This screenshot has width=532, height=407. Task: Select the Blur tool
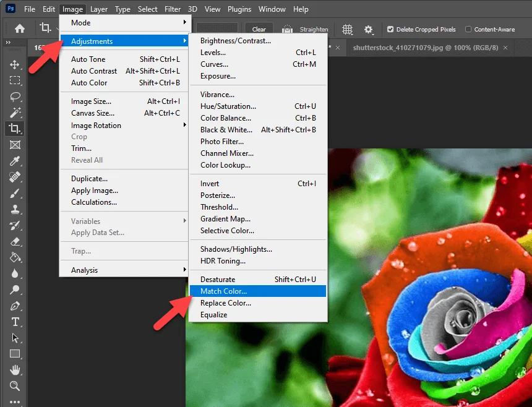[x=15, y=273]
